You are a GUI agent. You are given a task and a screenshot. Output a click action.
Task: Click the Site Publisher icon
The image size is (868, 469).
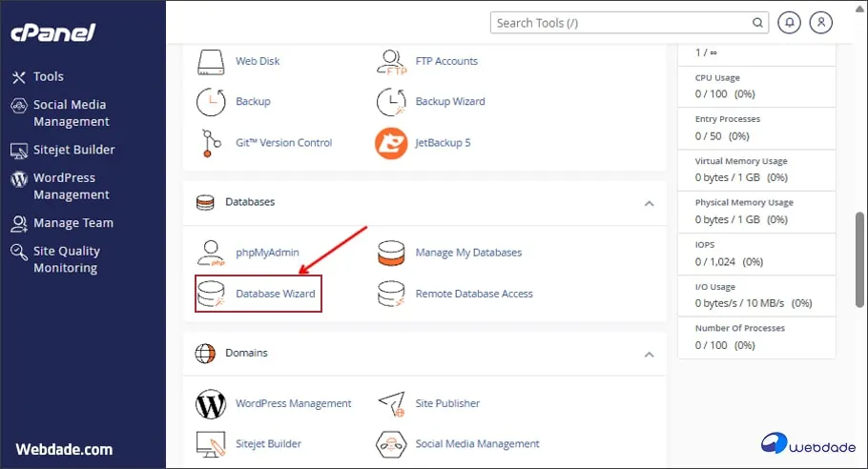(391, 403)
